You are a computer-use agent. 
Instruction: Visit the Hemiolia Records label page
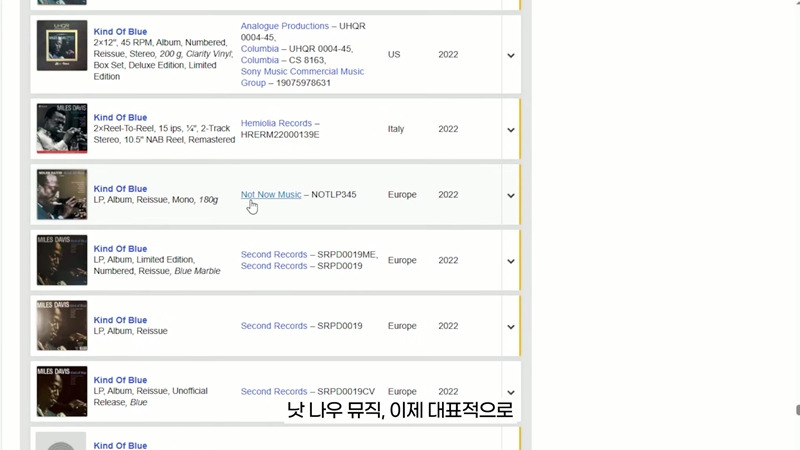tap(276, 123)
